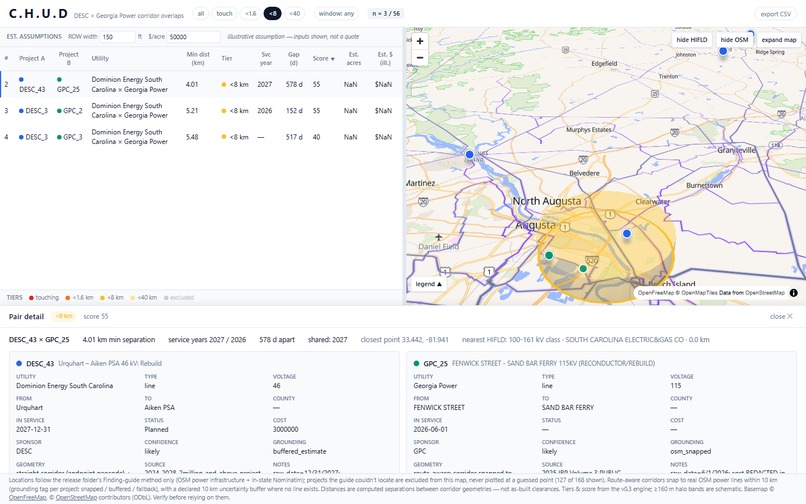Edit the ROW width input
806x504 pixels.
click(x=117, y=37)
